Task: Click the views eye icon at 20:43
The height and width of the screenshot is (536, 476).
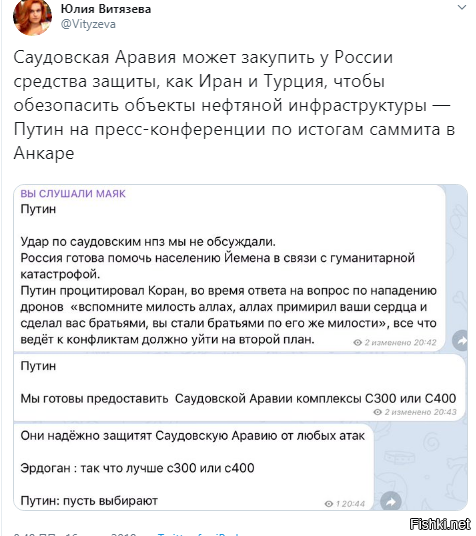Action: pyautogui.click(x=378, y=412)
